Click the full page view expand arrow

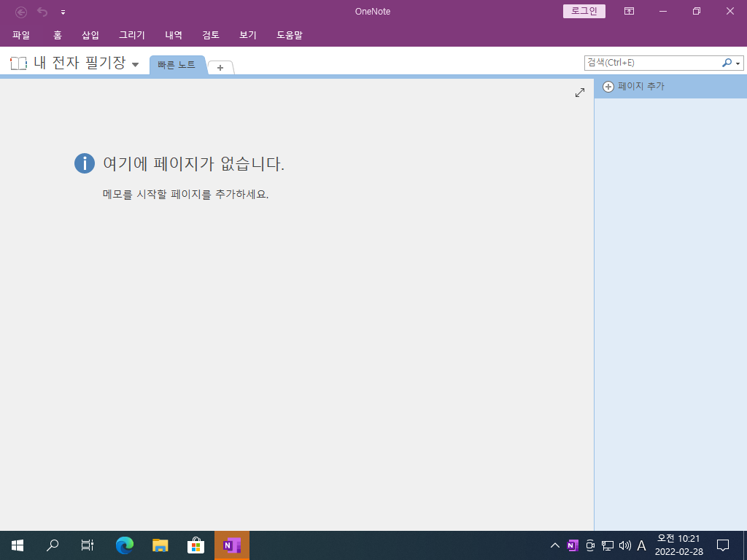pyautogui.click(x=580, y=93)
